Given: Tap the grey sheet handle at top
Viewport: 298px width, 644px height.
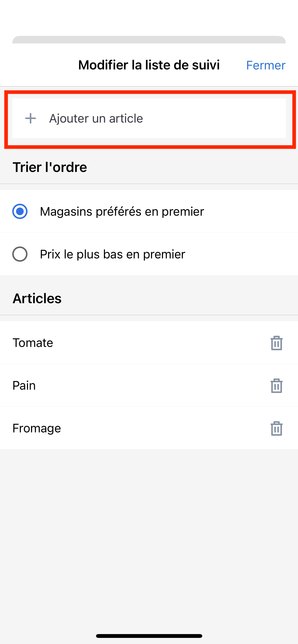Looking at the screenshot, I should tap(149, 40).
